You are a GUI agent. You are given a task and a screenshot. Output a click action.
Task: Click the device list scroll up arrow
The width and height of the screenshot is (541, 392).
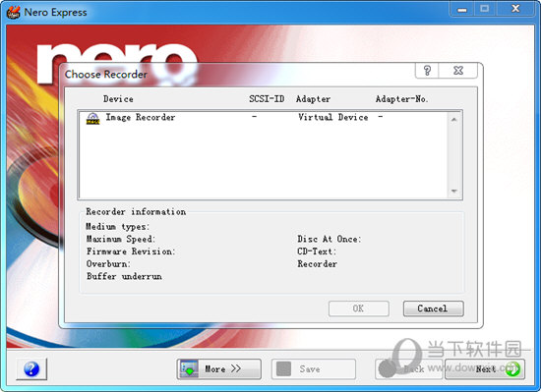coord(454,119)
